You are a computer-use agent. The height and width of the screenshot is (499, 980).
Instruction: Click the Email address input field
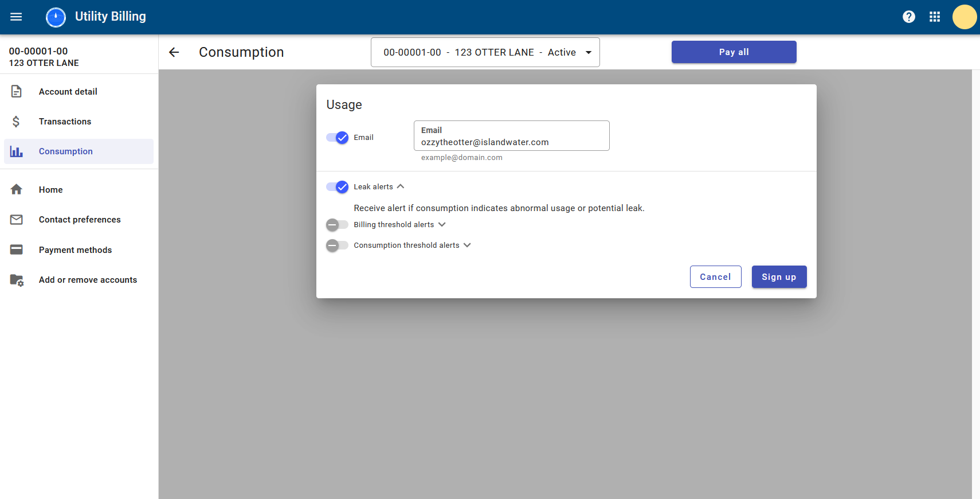[512, 136]
